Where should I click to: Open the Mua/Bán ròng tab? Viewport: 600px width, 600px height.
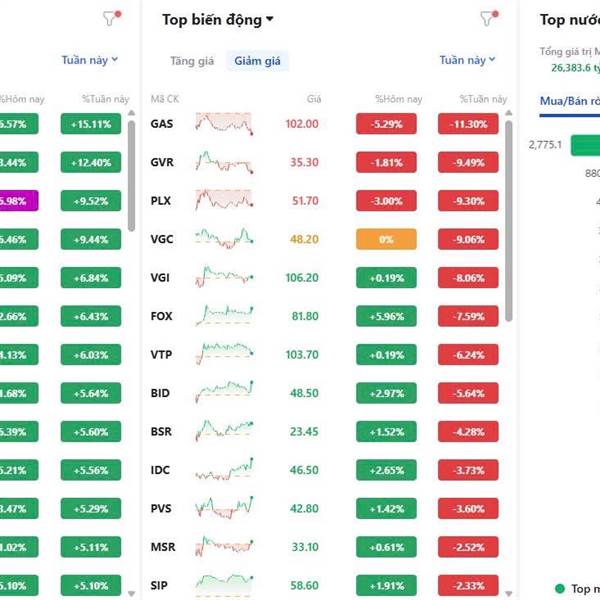coord(568,100)
